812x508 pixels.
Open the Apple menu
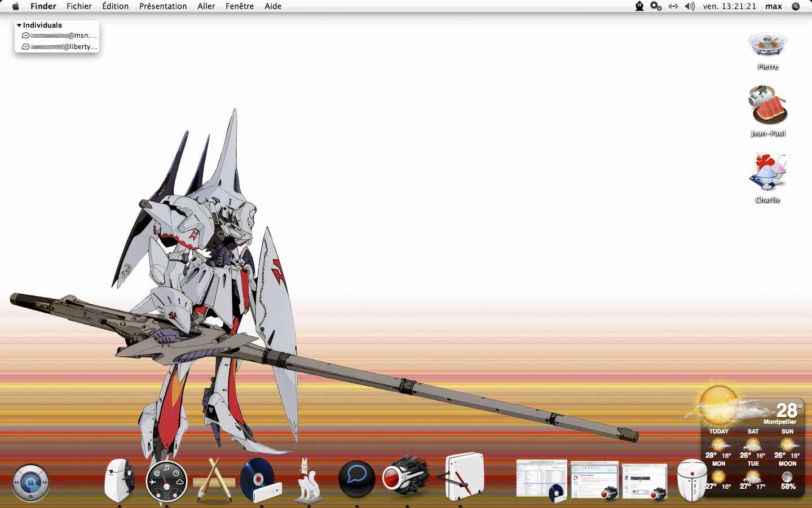pos(16,6)
